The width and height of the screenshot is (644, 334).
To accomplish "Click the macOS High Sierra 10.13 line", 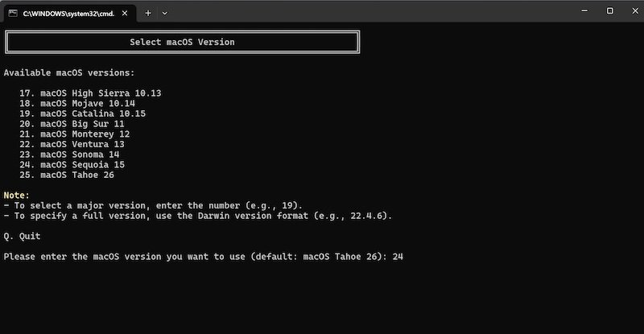I will coord(90,93).
